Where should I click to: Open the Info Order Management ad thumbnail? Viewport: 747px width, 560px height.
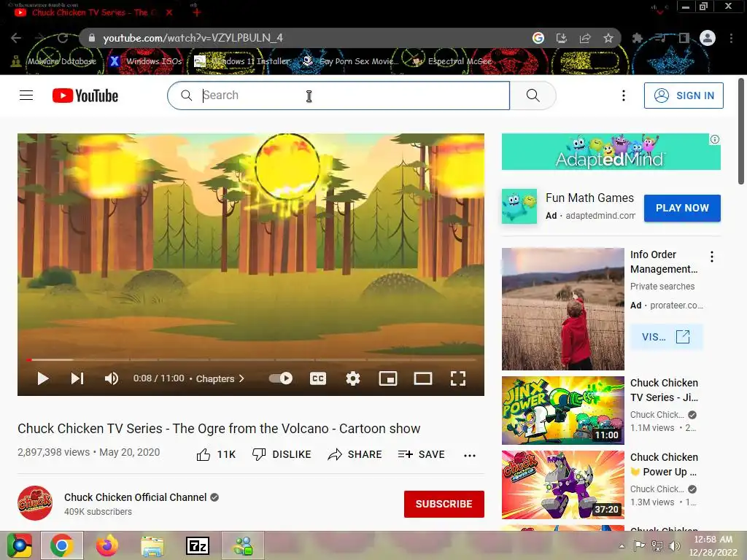click(563, 309)
